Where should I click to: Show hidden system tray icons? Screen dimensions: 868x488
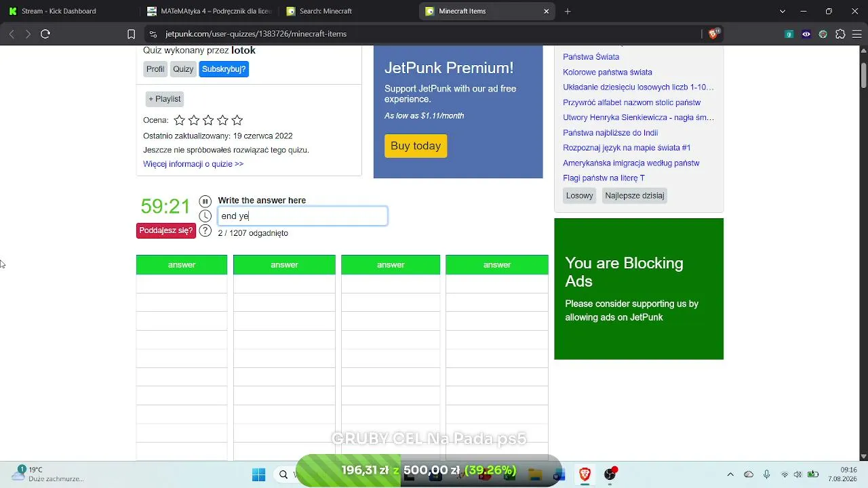pos(730,474)
